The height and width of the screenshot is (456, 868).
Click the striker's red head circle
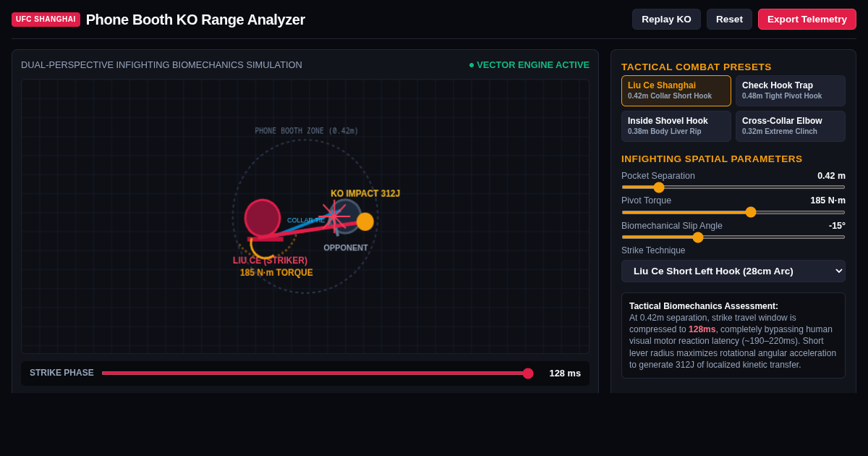point(263,218)
